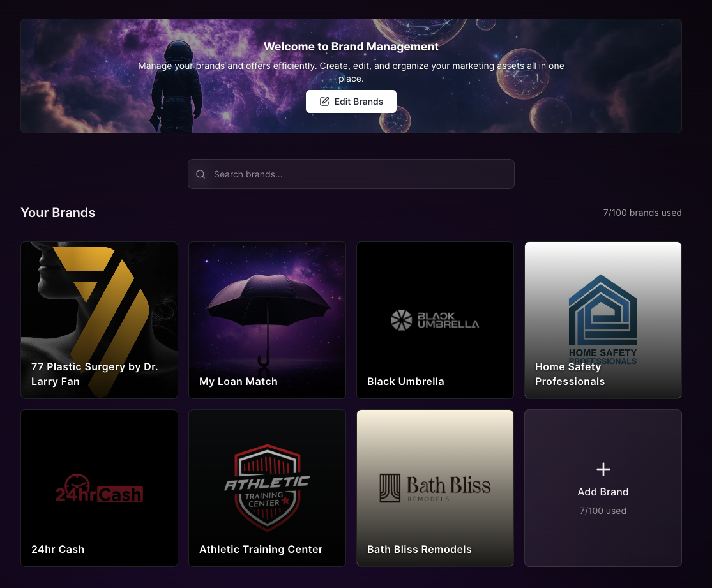Click the Athletic Training Center shield logo

coord(267,488)
